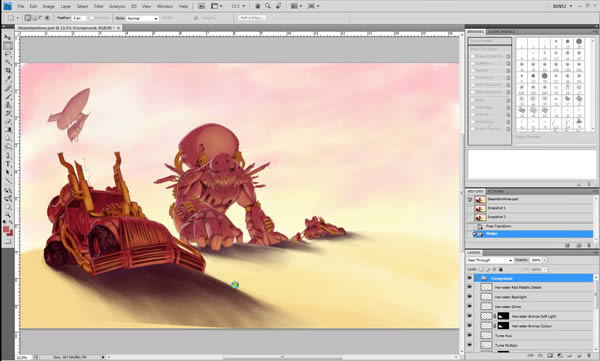This screenshot has width=600, height=361.
Task: Open the Analysis menu
Action: (117, 7)
